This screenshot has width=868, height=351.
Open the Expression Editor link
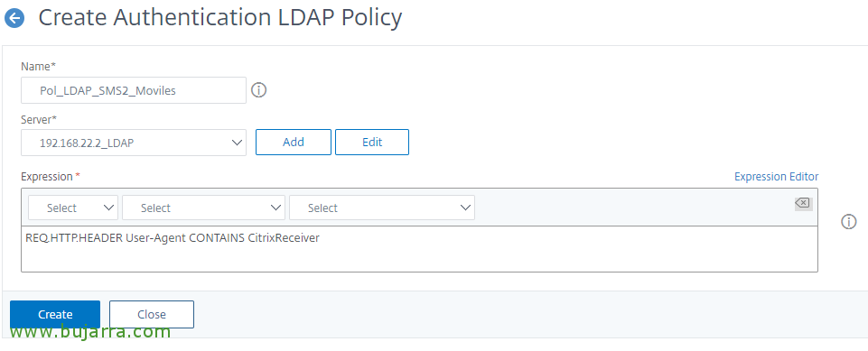coord(776,176)
